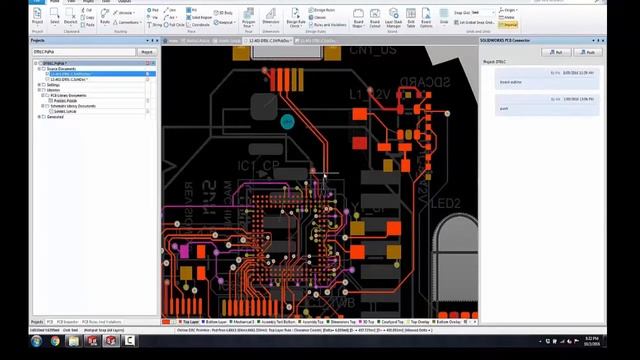The image size is (640, 360).
Task: Open the Keepout dropdown in Place group
Action: point(225,22)
